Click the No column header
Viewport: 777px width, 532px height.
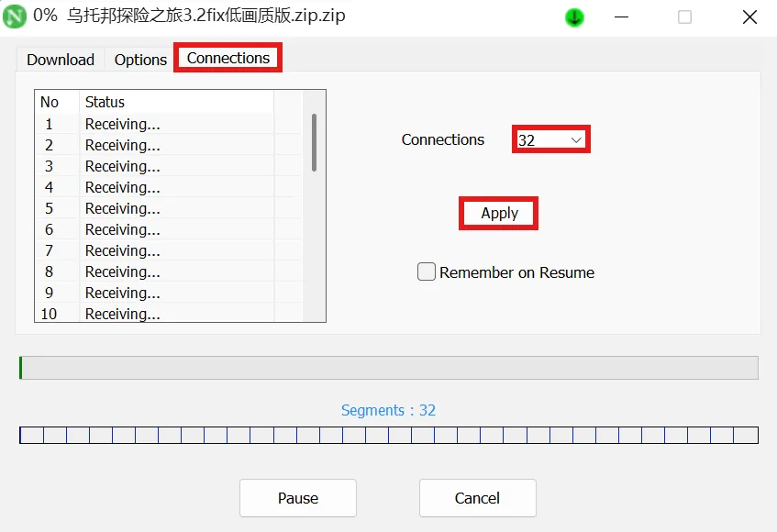(50, 102)
